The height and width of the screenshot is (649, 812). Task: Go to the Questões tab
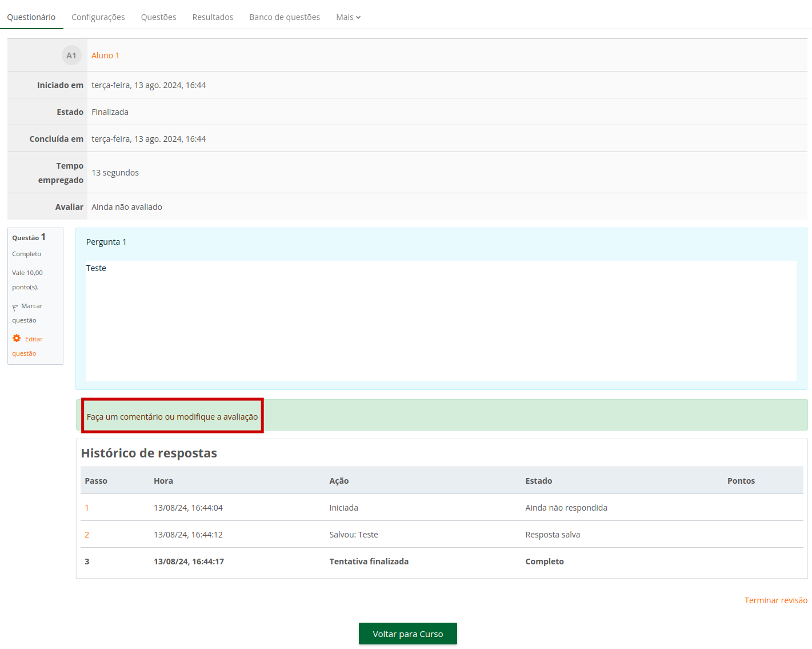158,17
